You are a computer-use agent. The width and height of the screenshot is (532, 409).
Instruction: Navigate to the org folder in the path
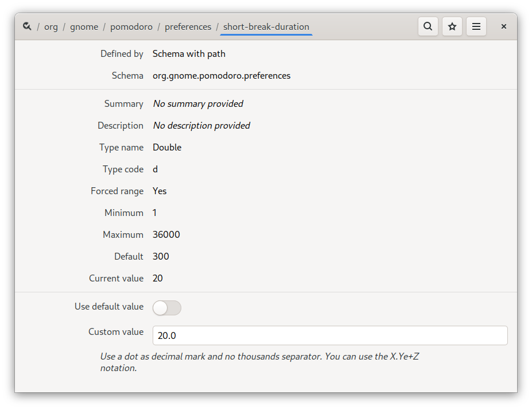51,26
